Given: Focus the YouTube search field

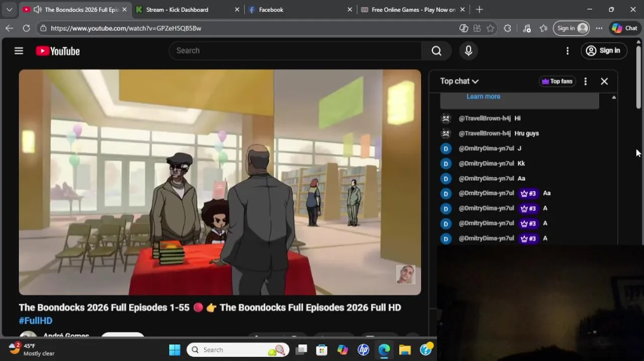Looking at the screenshot, I should tap(296, 51).
